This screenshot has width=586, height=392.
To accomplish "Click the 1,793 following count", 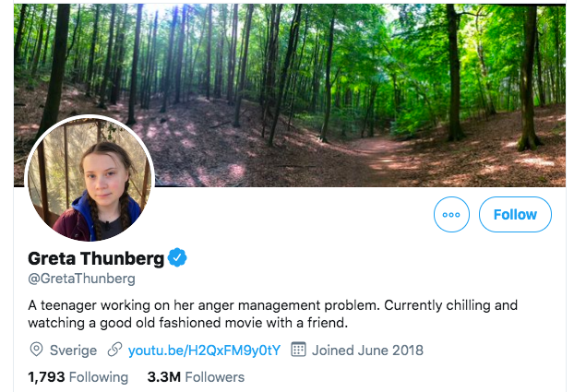I will [x=46, y=376].
